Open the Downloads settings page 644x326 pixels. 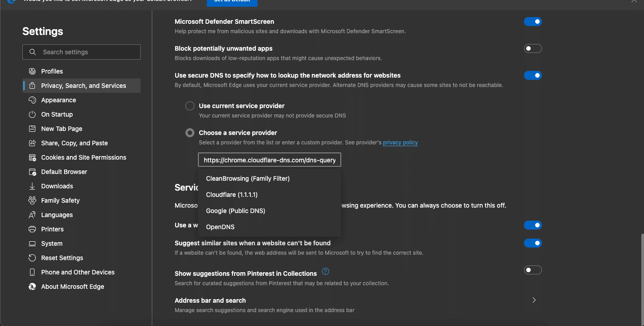click(82, 186)
